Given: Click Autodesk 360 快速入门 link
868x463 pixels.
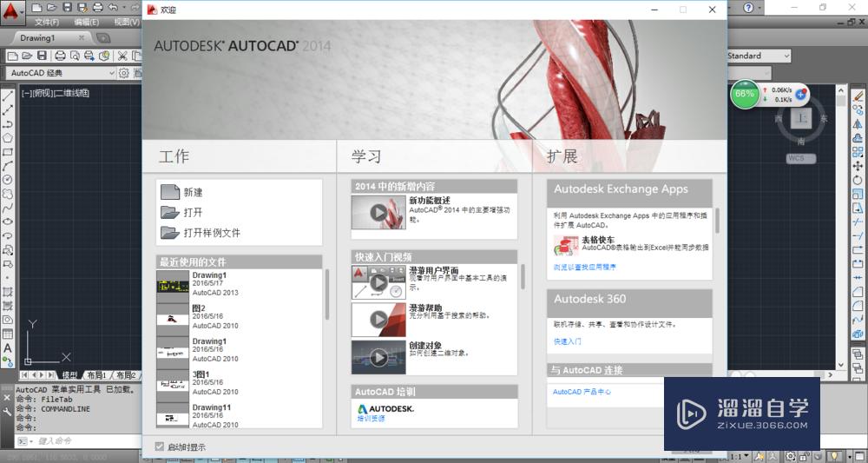Looking at the screenshot, I should 568,341.
